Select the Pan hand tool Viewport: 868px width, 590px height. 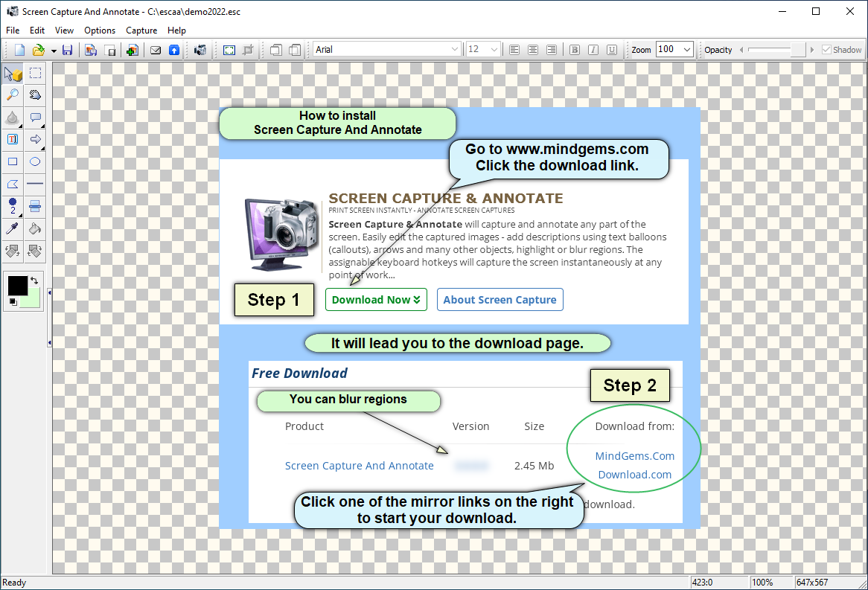coord(35,94)
